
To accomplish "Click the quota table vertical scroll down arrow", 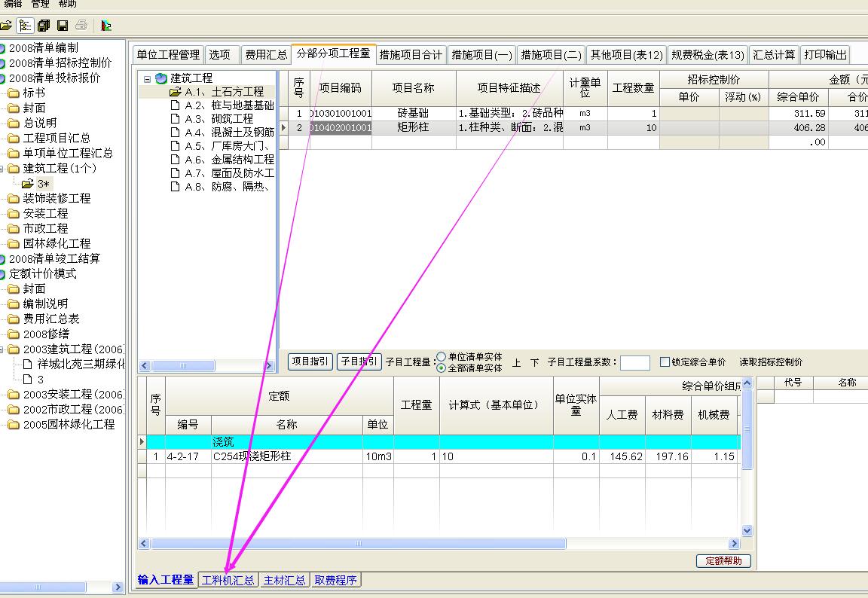I will point(747,531).
